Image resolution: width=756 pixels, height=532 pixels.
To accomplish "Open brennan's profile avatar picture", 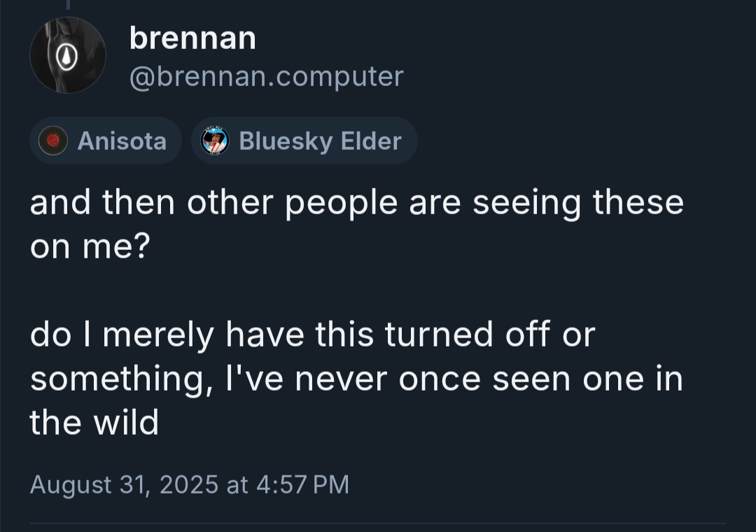I will point(67,56).
